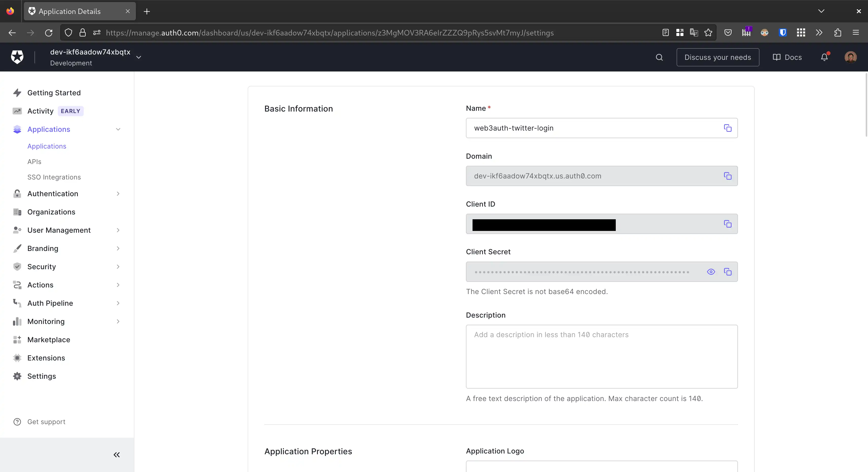Reveal the Client Secret with eye icon
Screen dimensions: 868x472
[711, 271]
